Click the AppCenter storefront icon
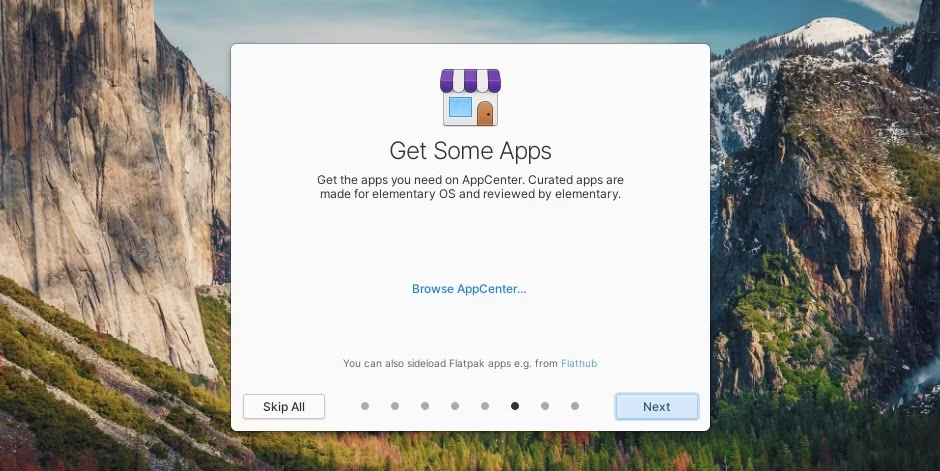Image resolution: width=940 pixels, height=471 pixels. 471,97
